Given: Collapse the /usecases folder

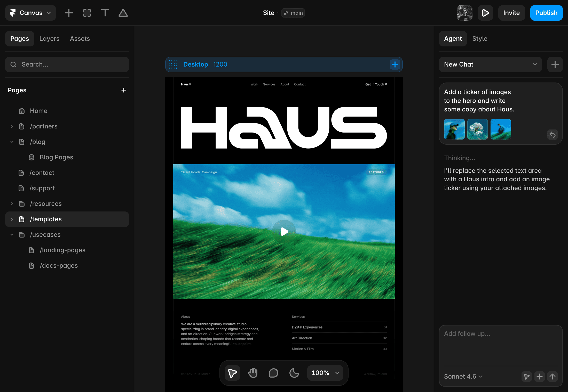Looking at the screenshot, I should (12, 235).
